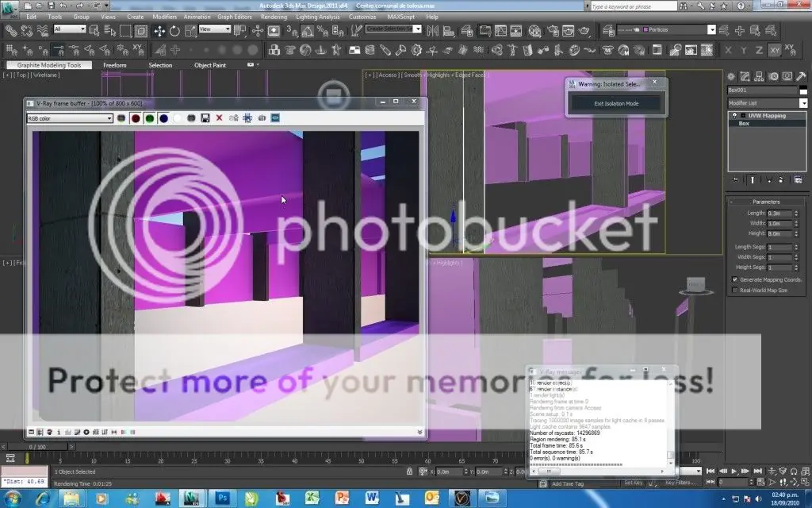This screenshot has width=812, height=508.
Task: Select UVW Mapping in modifier stack
Action: 767,116
